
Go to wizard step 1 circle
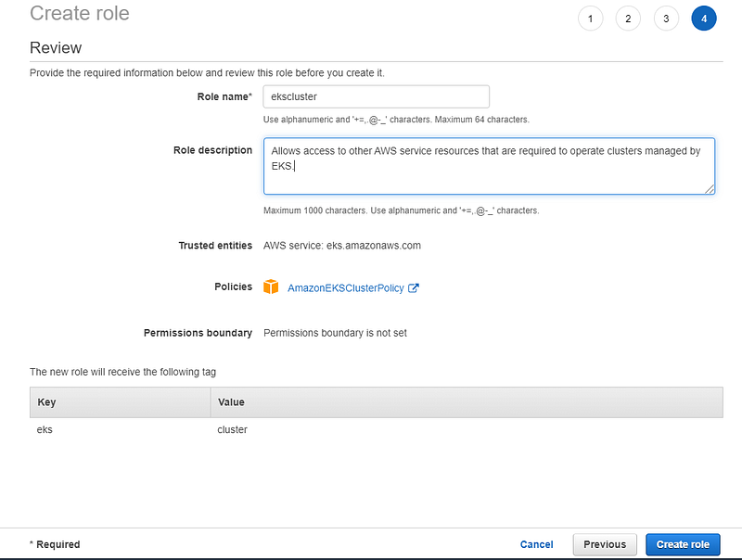coord(590,19)
